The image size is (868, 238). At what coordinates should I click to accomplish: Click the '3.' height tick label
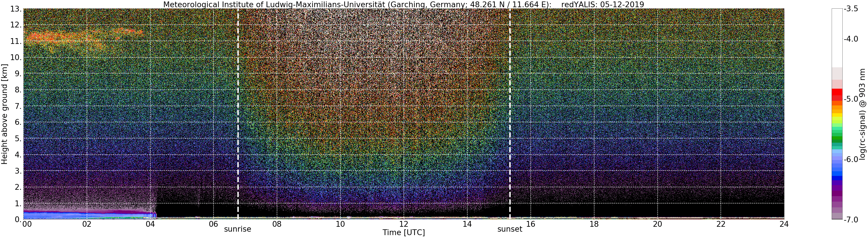pyautogui.click(x=18, y=171)
